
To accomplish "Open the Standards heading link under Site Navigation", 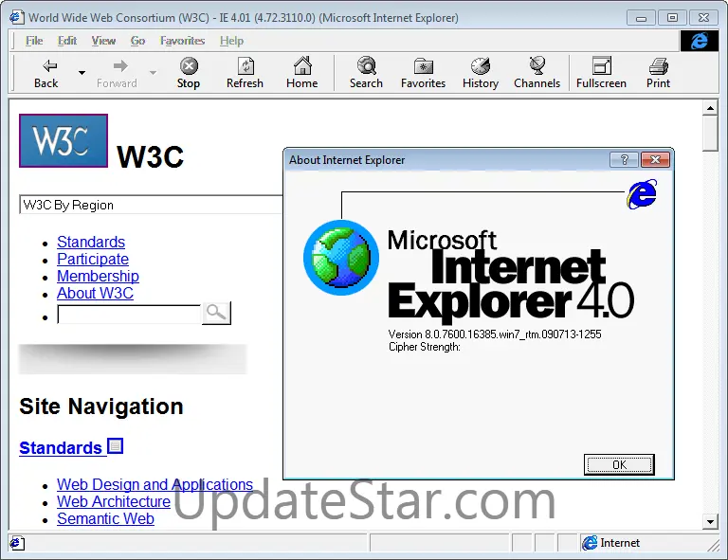I will pos(61,448).
